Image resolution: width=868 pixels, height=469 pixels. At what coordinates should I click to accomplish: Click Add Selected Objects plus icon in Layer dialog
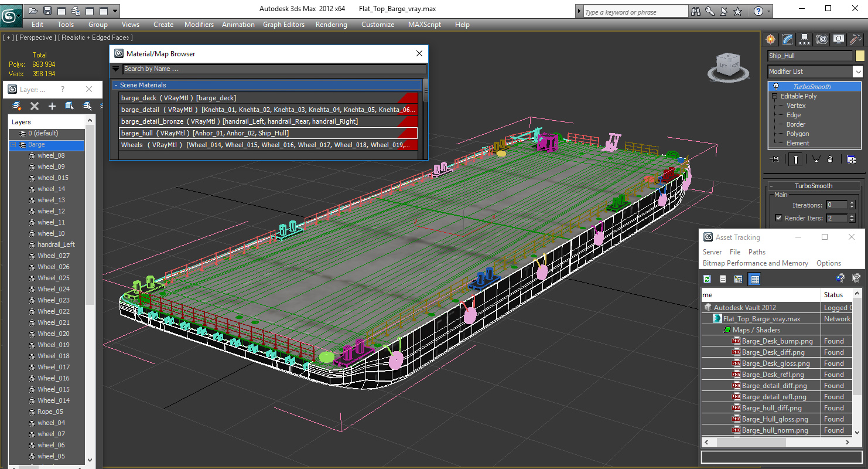[52, 106]
